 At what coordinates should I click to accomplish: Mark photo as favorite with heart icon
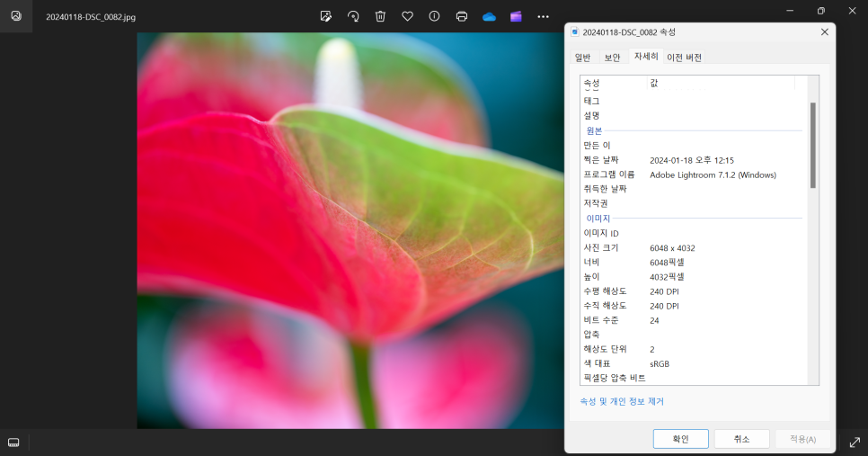click(x=407, y=16)
